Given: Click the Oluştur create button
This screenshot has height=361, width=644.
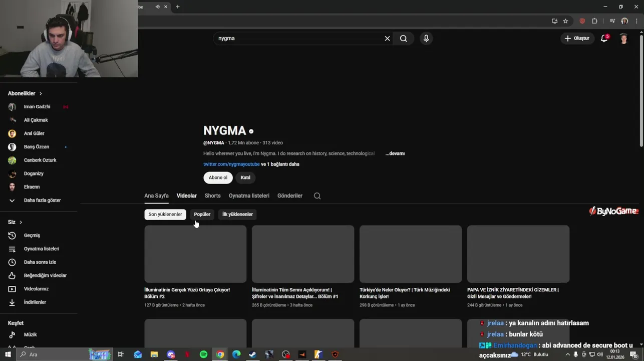Looking at the screenshot, I should 577,39.
